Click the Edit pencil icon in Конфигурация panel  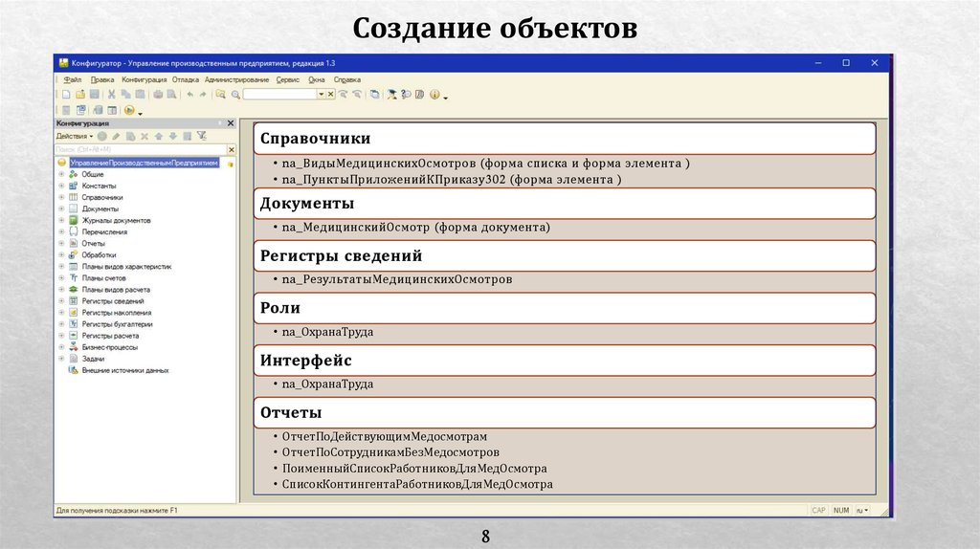coord(116,136)
